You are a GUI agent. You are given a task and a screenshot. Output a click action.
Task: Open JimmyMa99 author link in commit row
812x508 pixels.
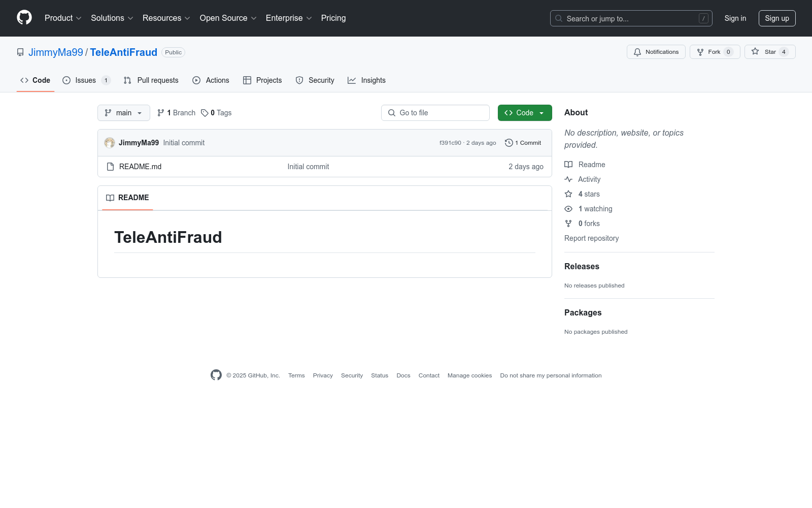pos(139,143)
